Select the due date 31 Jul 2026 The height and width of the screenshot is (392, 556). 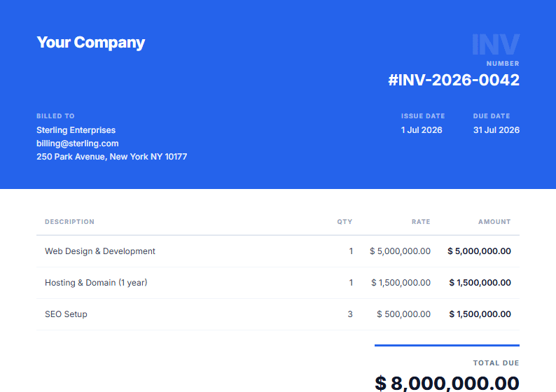[x=496, y=130]
